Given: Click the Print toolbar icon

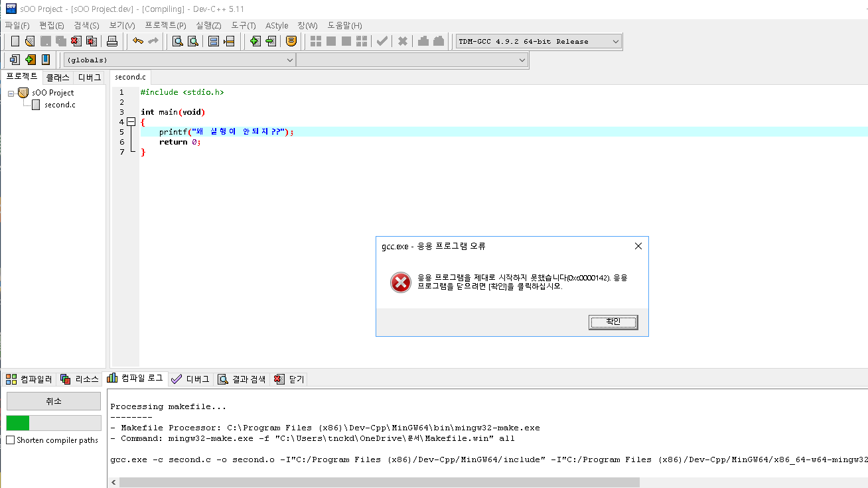Looking at the screenshot, I should pos(112,41).
